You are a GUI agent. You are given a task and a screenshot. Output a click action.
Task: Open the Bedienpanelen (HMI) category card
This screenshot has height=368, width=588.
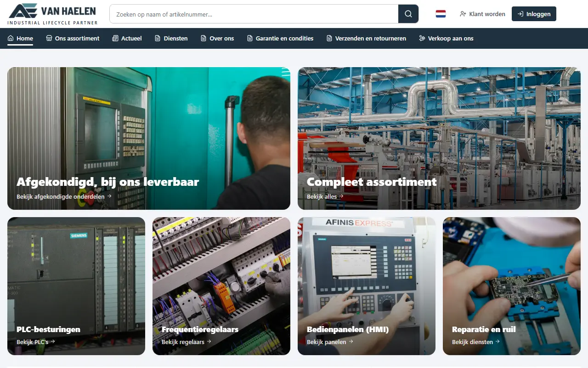367,286
